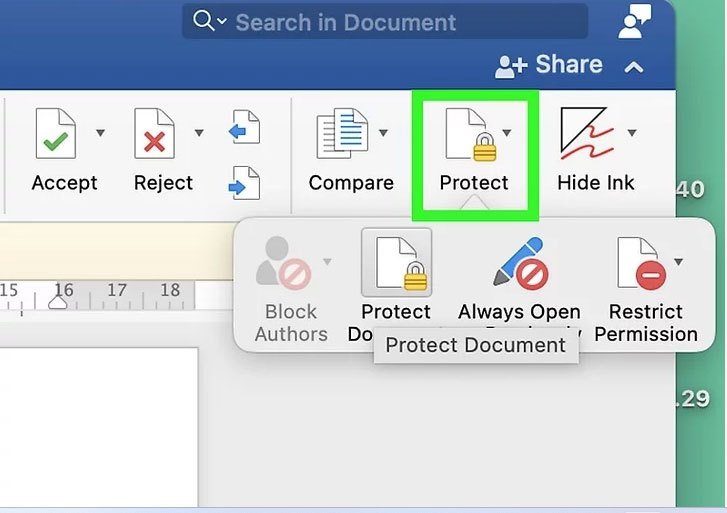Viewport: 727px width, 513px height.
Task: Click the Restrict Permission icon
Action: pyautogui.click(x=642, y=263)
